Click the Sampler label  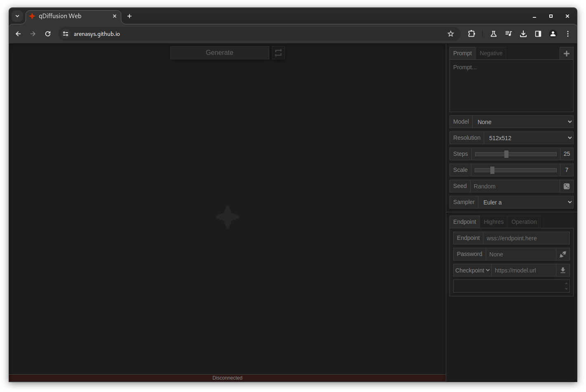[x=464, y=202]
